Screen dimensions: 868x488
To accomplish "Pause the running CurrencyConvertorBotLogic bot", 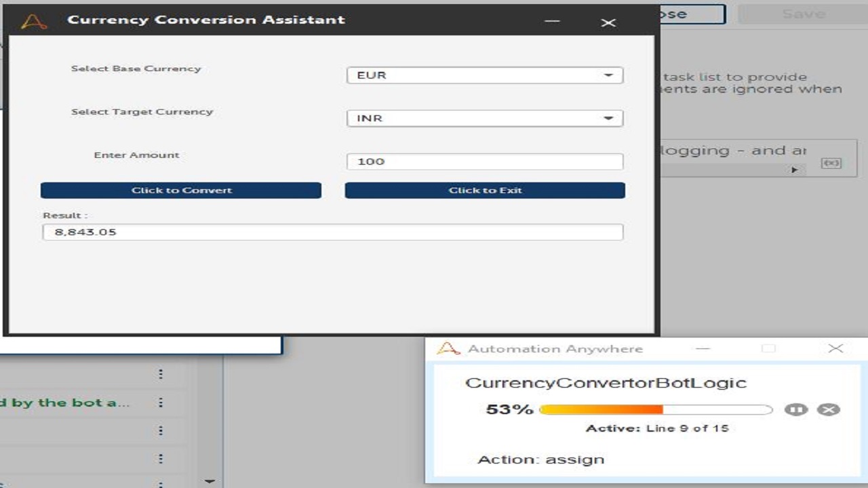I will [x=796, y=409].
